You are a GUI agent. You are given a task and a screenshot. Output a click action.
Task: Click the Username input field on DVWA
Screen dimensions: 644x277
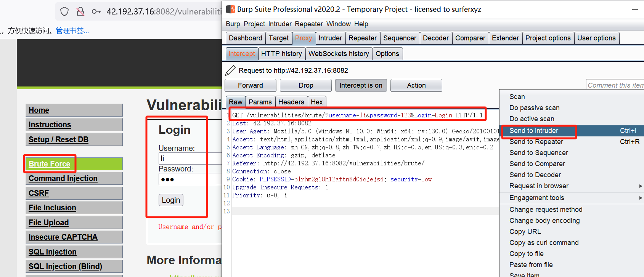point(190,159)
